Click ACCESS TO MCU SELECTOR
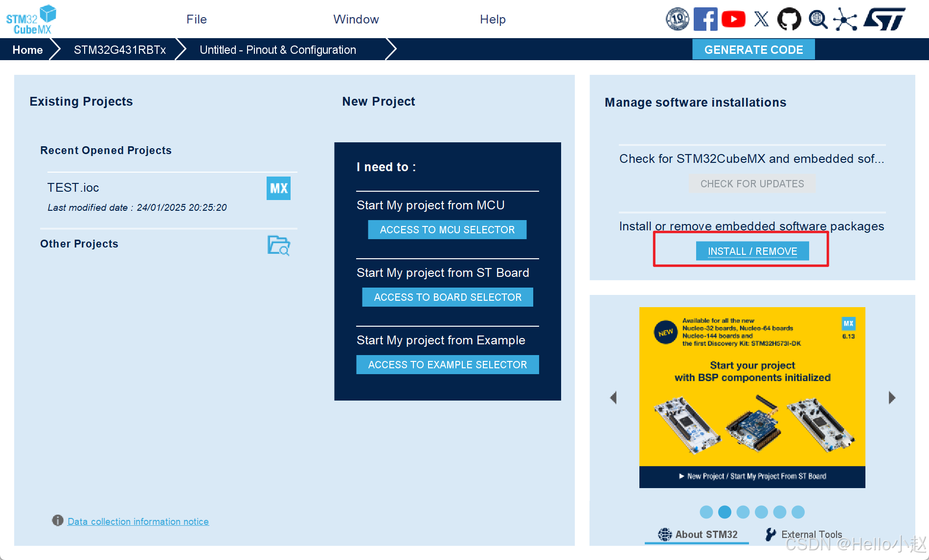The width and height of the screenshot is (929, 560). click(x=447, y=229)
